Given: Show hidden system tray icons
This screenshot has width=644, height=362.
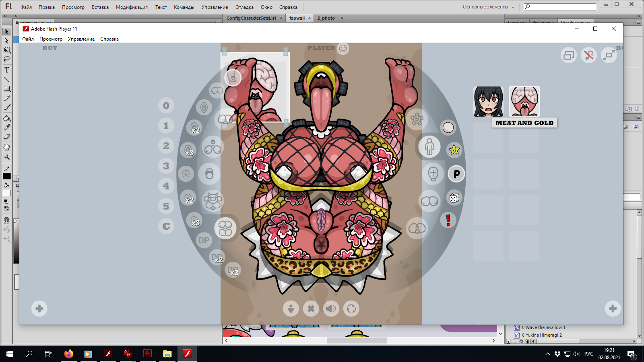Looking at the screenshot, I should tap(547, 354).
